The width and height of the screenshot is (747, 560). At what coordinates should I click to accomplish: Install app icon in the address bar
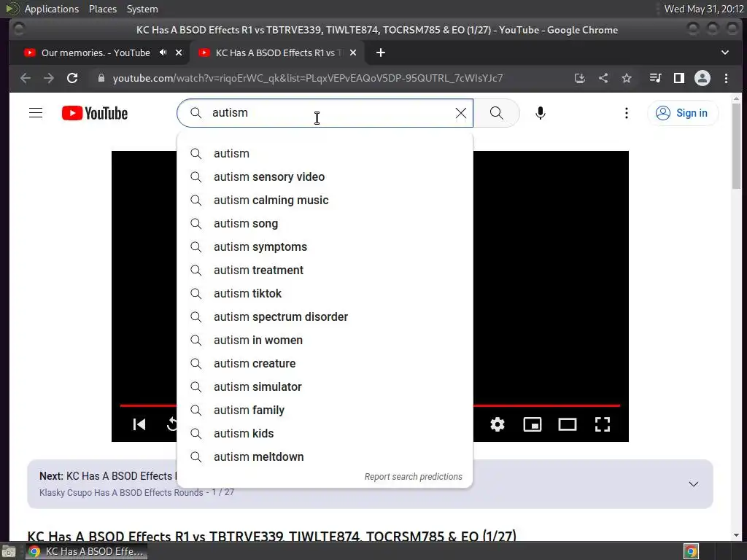click(580, 78)
